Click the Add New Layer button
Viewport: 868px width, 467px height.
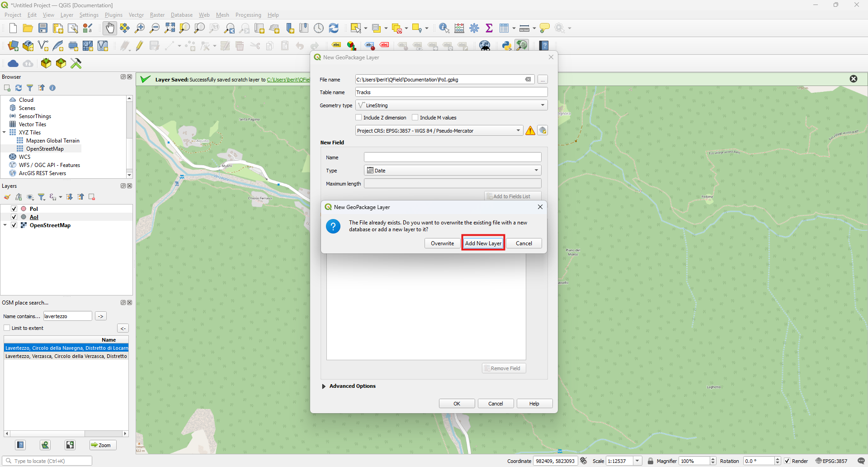(x=483, y=243)
